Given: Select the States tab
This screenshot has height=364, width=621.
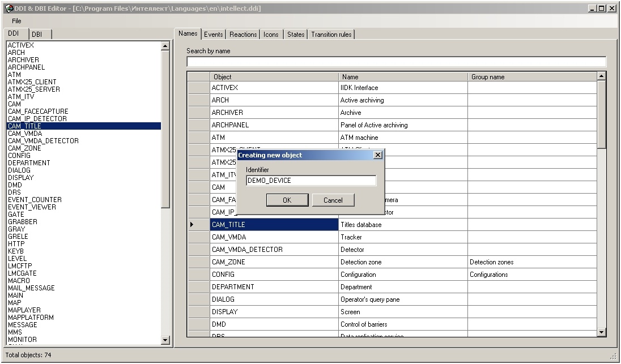Looking at the screenshot, I should [296, 35].
